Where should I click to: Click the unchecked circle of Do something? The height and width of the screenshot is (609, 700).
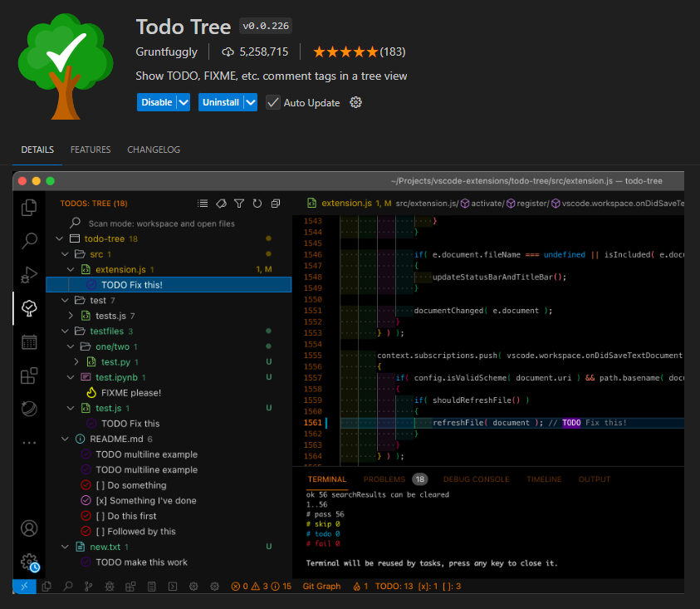pyautogui.click(x=86, y=485)
